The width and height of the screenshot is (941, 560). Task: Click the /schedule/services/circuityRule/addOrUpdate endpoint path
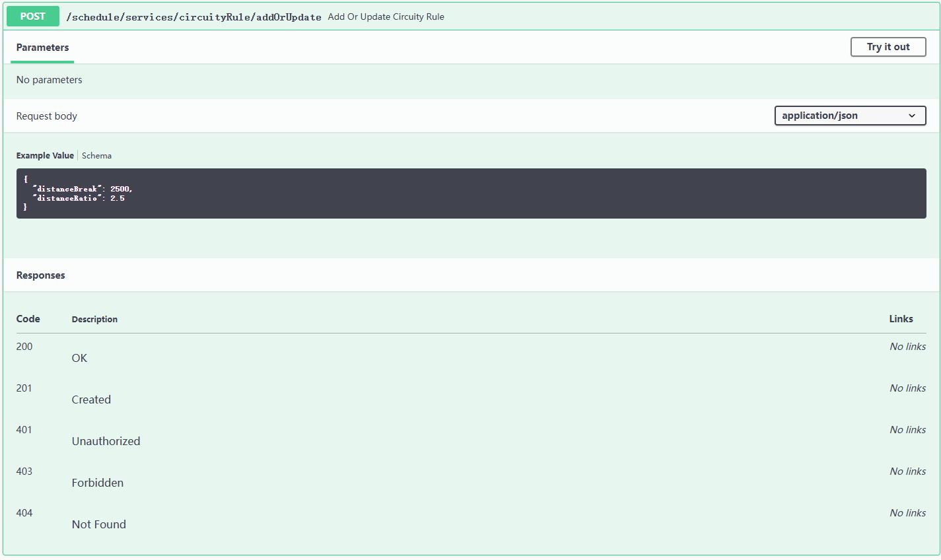click(193, 17)
